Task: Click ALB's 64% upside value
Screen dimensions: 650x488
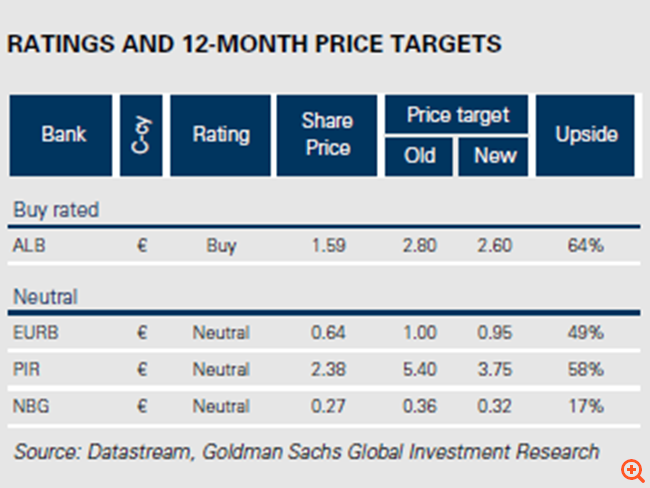Action: [586, 244]
